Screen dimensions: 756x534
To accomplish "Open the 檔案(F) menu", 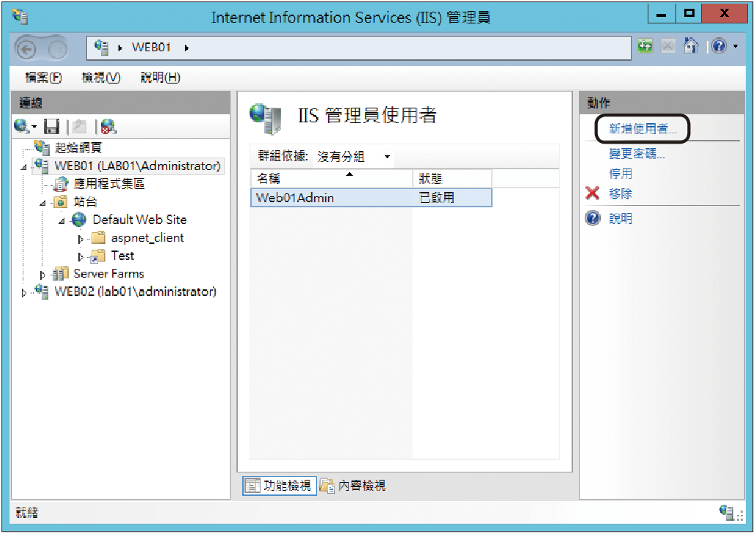I will pyautogui.click(x=43, y=78).
